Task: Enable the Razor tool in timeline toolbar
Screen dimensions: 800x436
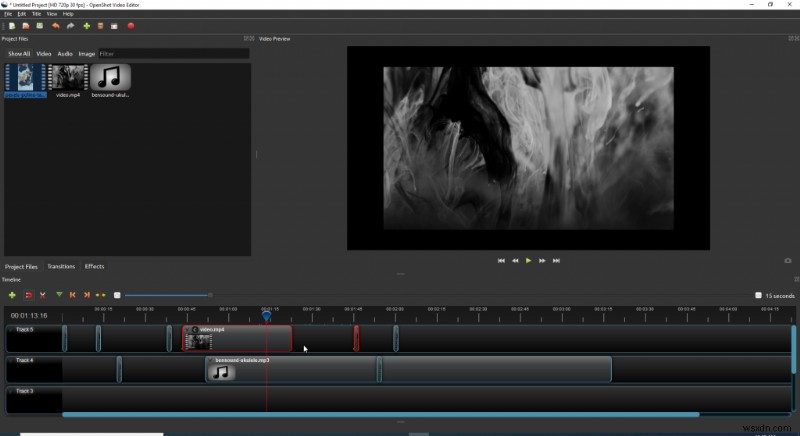Action: 42,295
